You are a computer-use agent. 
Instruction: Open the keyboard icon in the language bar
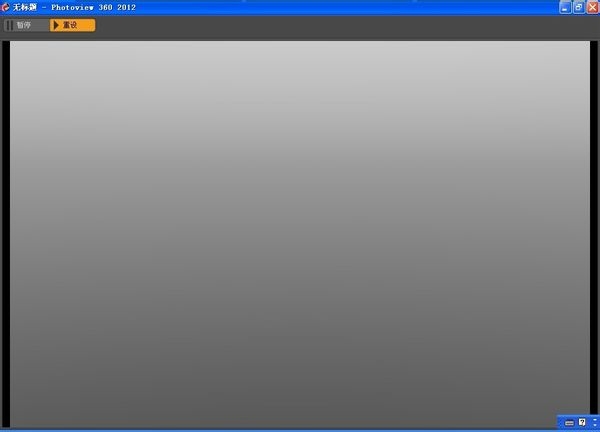click(569, 423)
